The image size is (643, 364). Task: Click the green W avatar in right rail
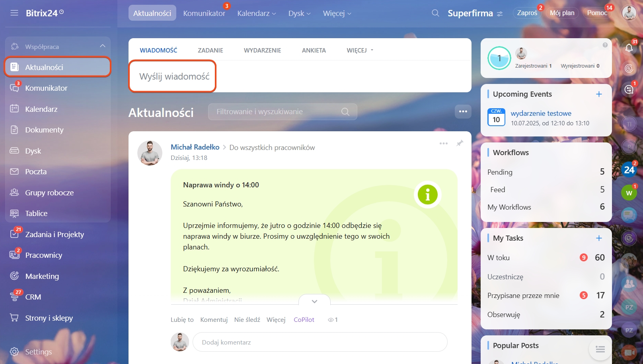pyautogui.click(x=629, y=193)
